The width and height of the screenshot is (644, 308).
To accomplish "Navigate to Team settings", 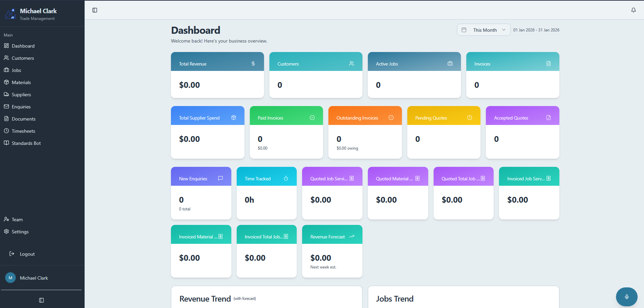I will point(17,219).
